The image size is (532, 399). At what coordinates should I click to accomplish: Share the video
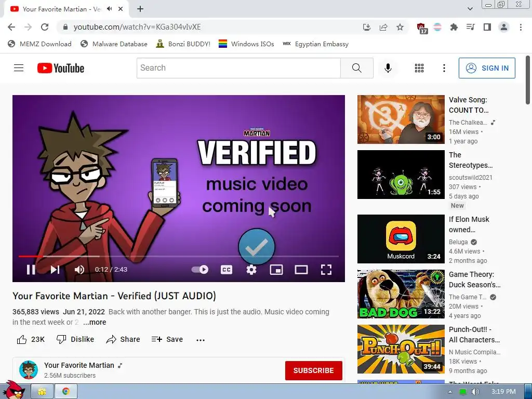click(x=123, y=339)
